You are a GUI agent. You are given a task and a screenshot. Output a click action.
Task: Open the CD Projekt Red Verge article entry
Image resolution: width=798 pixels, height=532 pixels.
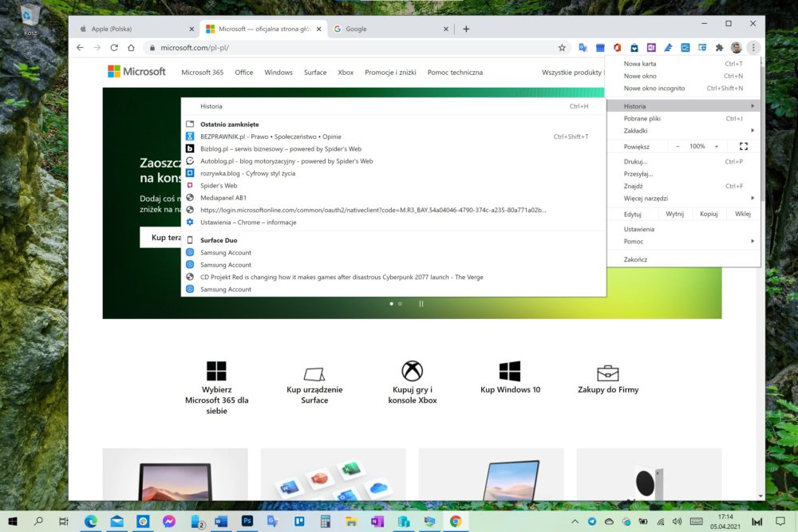pos(393,277)
